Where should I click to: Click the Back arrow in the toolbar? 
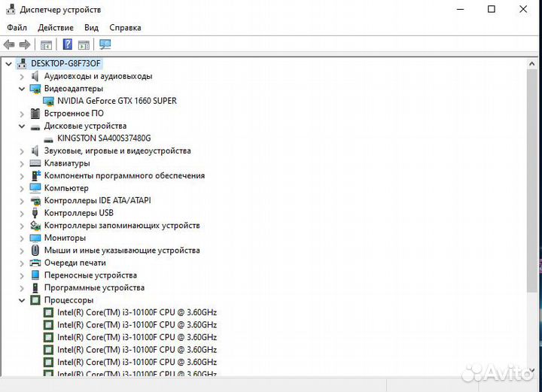point(9,44)
